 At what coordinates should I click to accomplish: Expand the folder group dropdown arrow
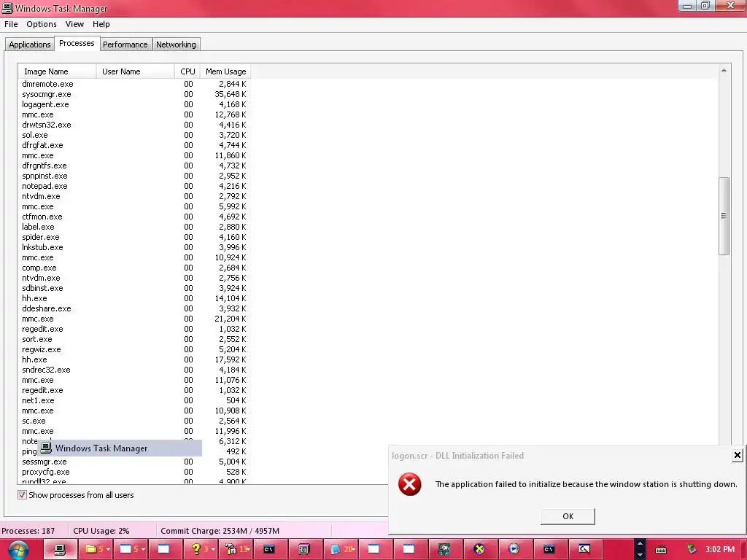(x=108, y=550)
